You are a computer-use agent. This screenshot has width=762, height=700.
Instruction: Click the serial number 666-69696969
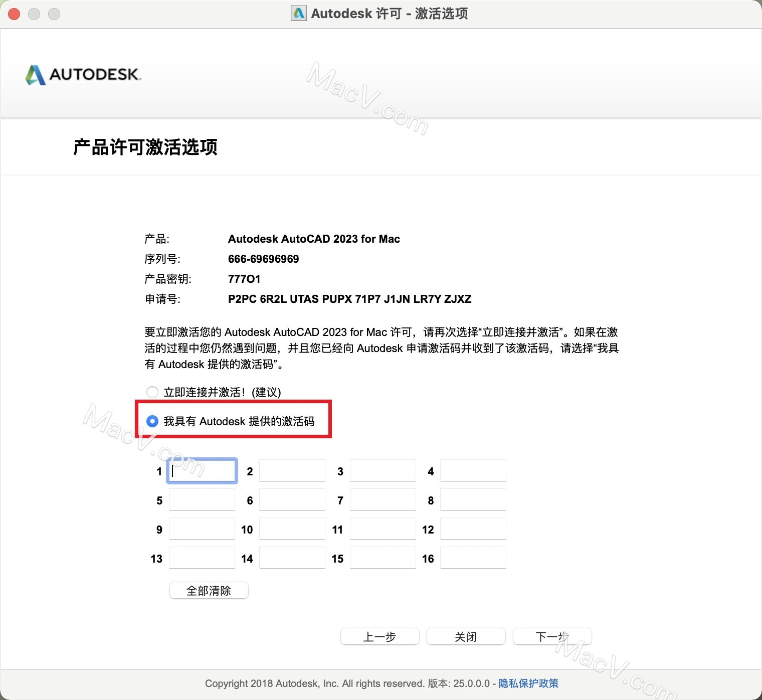pyautogui.click(x=264, y=259)
